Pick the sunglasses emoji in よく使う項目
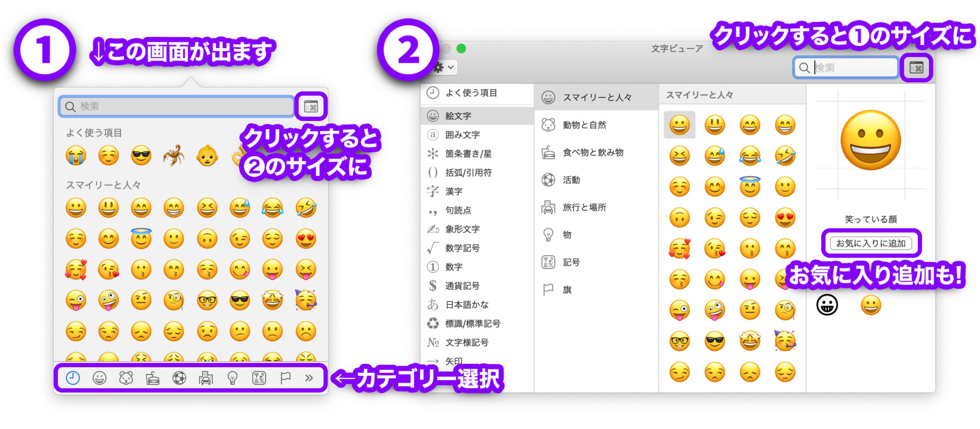 pos(141,155)
